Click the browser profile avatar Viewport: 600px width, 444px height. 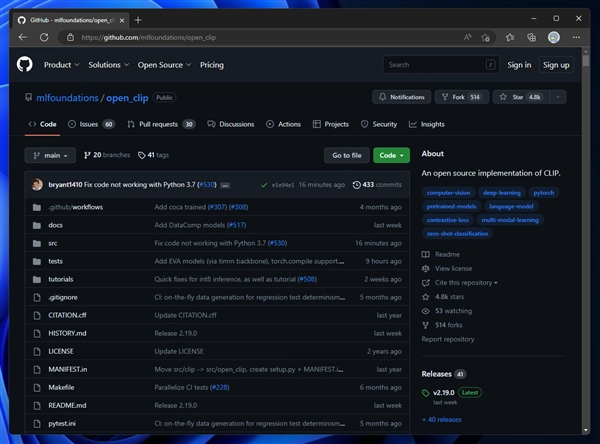pyautogui.click(x=554, y=37)
